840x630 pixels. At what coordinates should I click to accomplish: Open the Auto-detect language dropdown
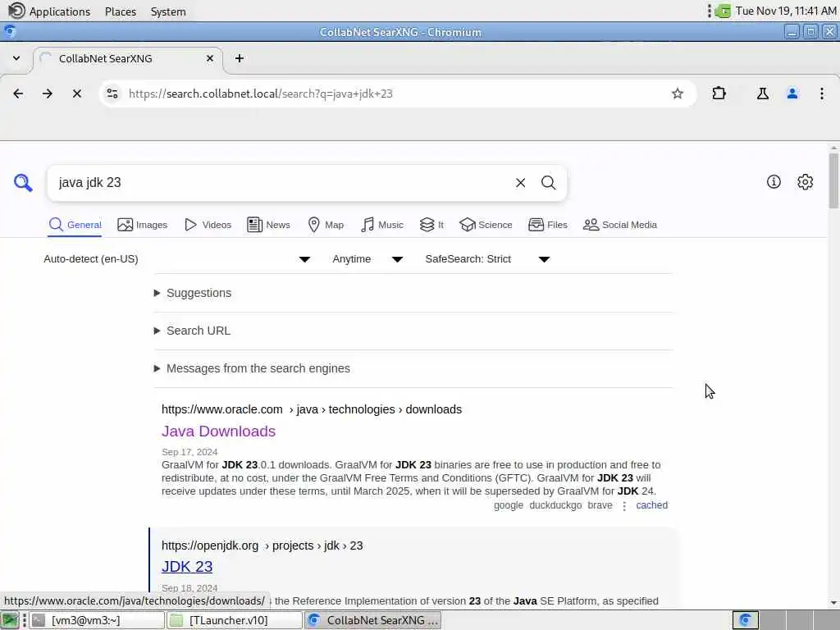(177, 259)
